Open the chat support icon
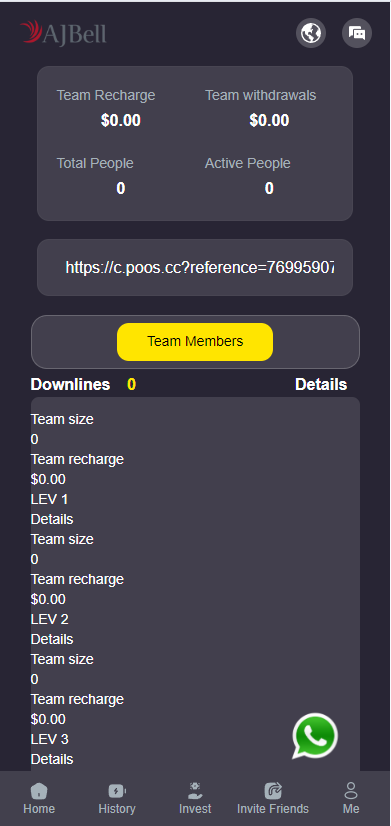 pyautogui.click(x=357, y=33)
